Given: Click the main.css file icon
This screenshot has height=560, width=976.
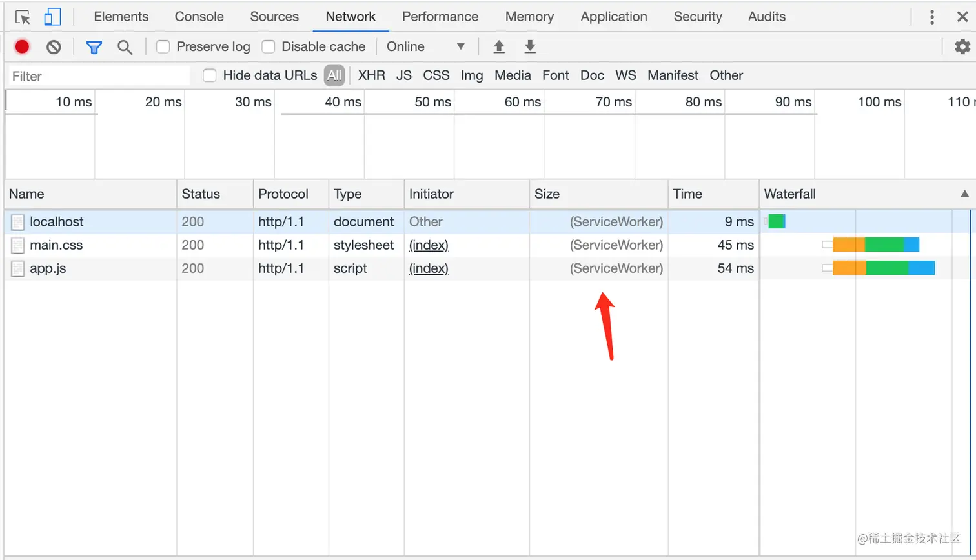Looking at the screenshot, I should [18, 245].
